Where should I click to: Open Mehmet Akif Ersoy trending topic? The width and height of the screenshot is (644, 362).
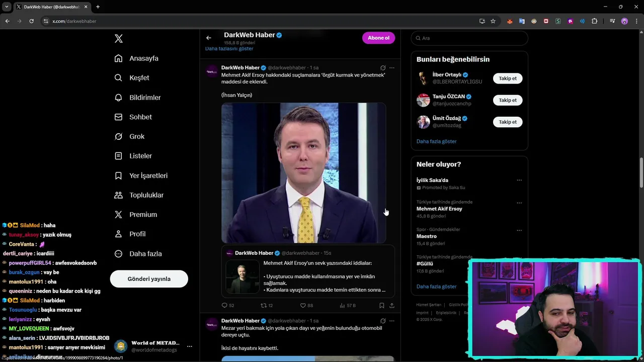point(439,209)
